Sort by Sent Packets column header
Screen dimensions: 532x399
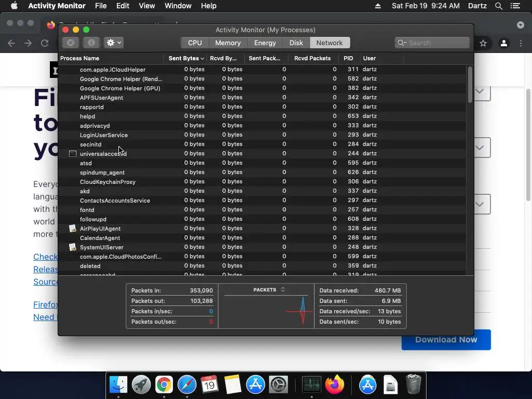[x=266, y=58]
